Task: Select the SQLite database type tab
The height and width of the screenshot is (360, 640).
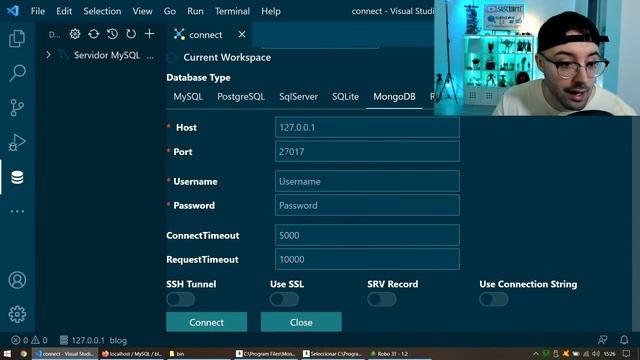Action: click(345, 97)
